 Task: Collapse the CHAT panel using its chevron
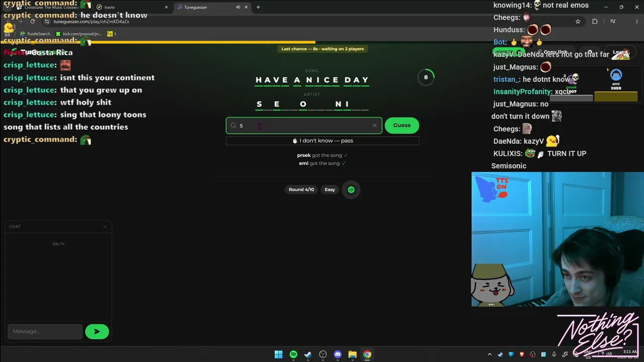(105, 226)
